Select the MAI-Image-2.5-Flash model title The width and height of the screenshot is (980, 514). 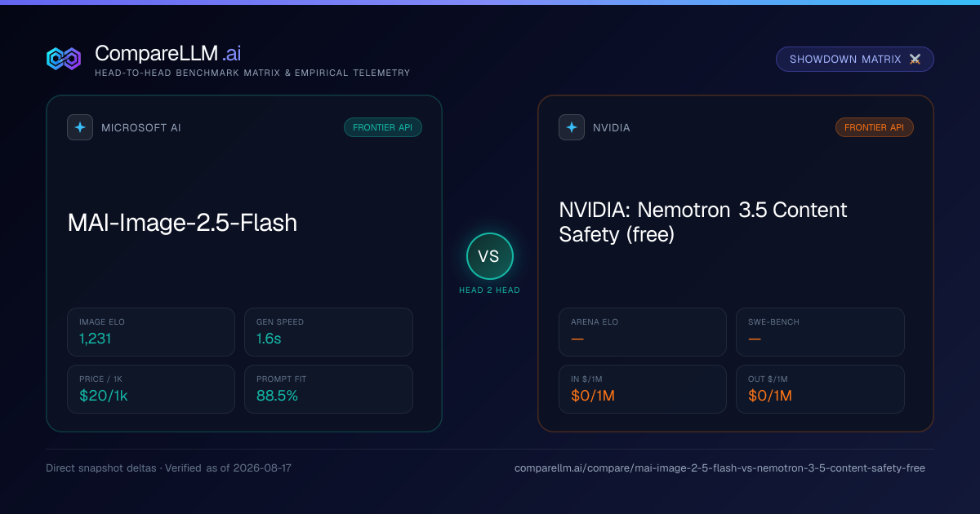coord(182,223)
